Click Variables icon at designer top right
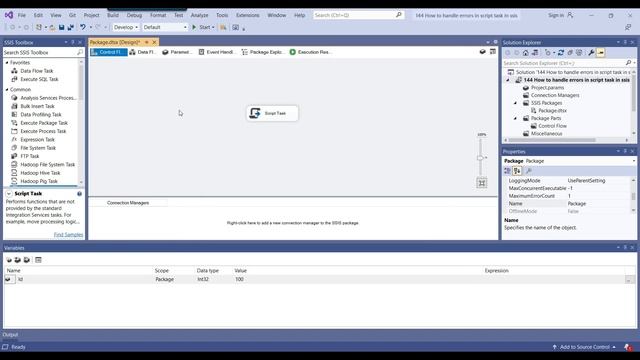Image resolution: width=640 pixels, height=360 pixels. (482, 52)
